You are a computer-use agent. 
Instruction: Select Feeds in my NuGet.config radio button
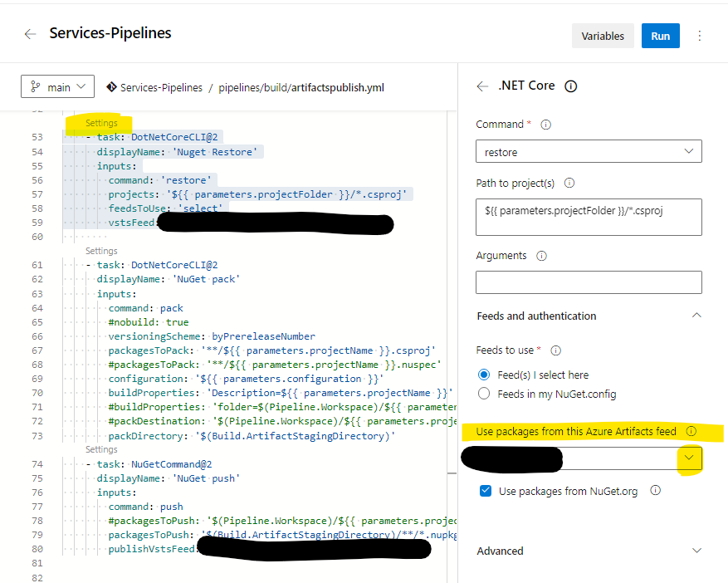(x=484, y=394)
